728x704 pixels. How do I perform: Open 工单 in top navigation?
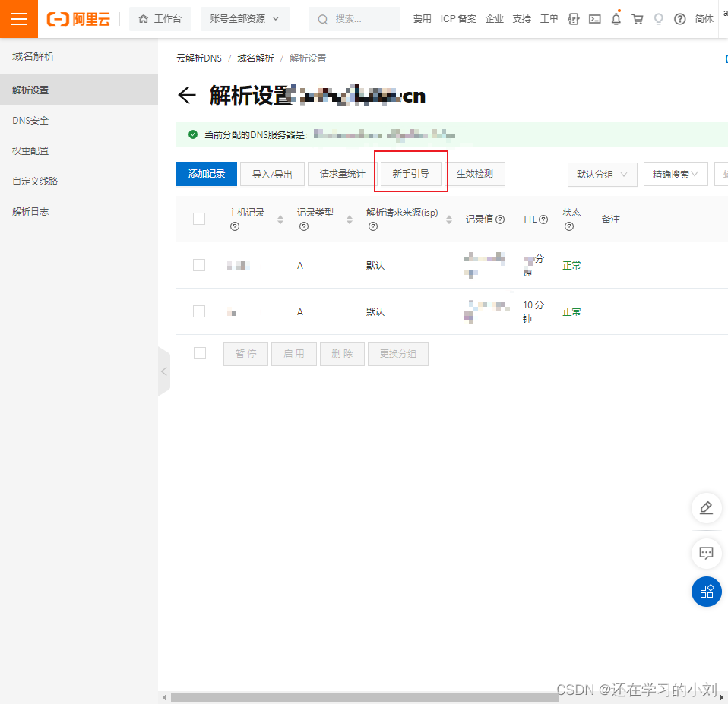pos(549,19)
